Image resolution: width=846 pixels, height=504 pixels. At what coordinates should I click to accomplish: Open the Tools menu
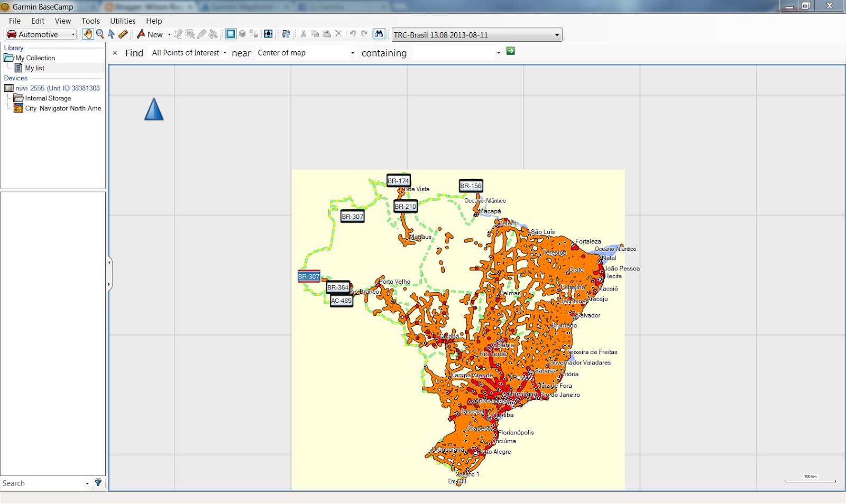coord(90,21)
